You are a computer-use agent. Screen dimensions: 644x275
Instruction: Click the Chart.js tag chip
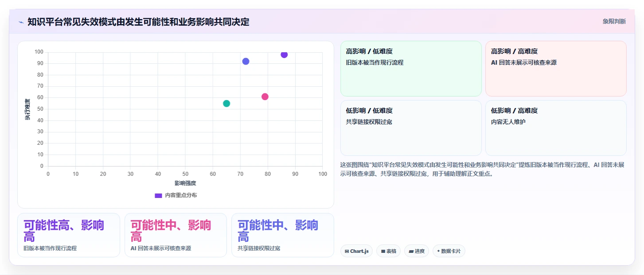pos(357,251)
